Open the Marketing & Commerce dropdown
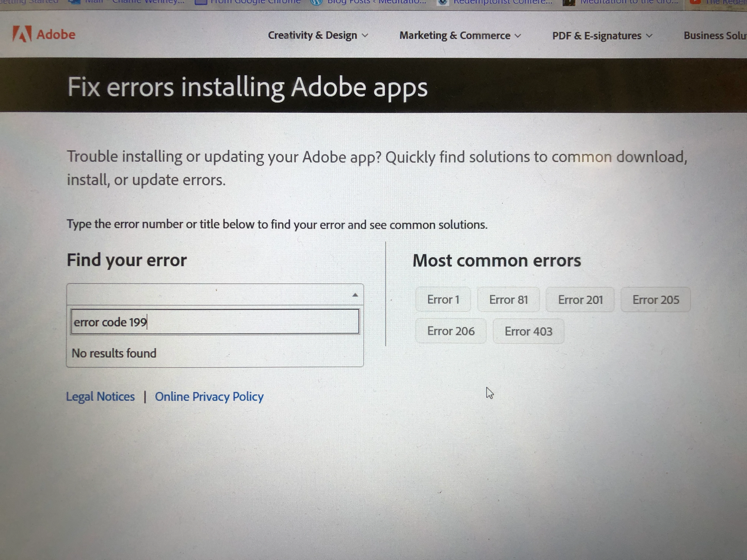Screen dimensions: 747x560 point(460,35)
